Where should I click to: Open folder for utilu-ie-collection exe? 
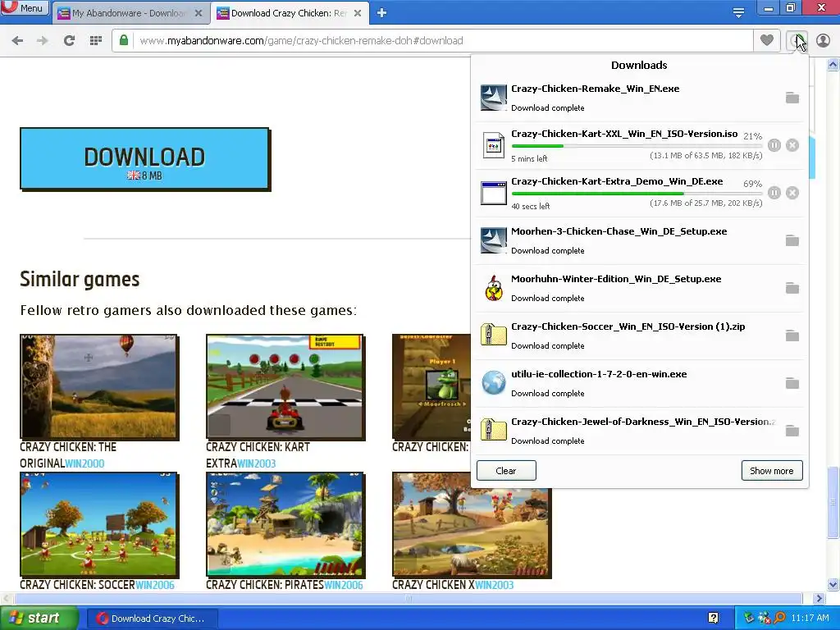pos(792,384)
